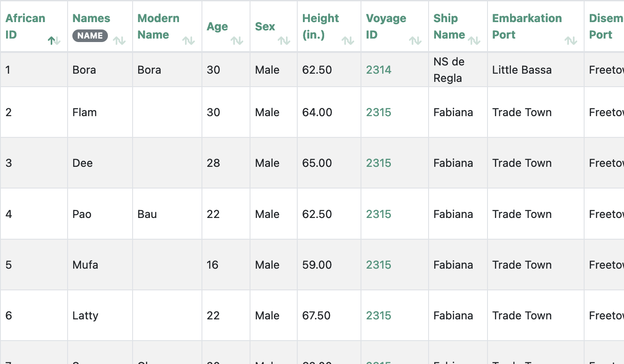Screen dimensions: 624x364
Task: Click Ship Name sort arrows icon
Action: pos(474,41)
